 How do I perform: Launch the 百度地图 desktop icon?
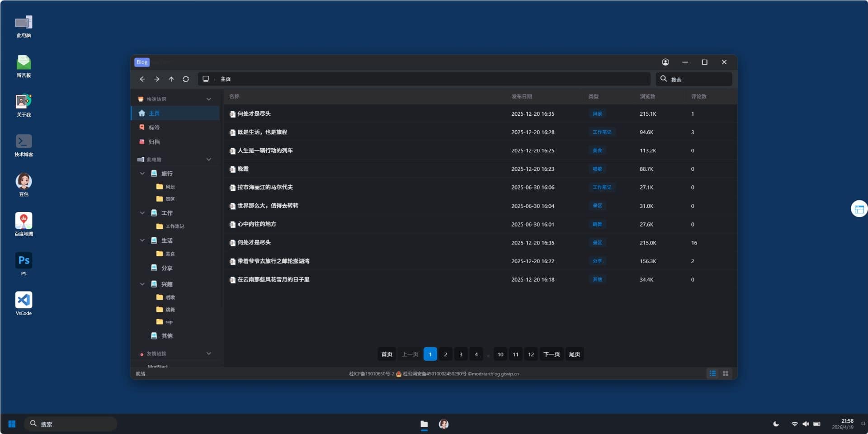(x=24, y=224)
